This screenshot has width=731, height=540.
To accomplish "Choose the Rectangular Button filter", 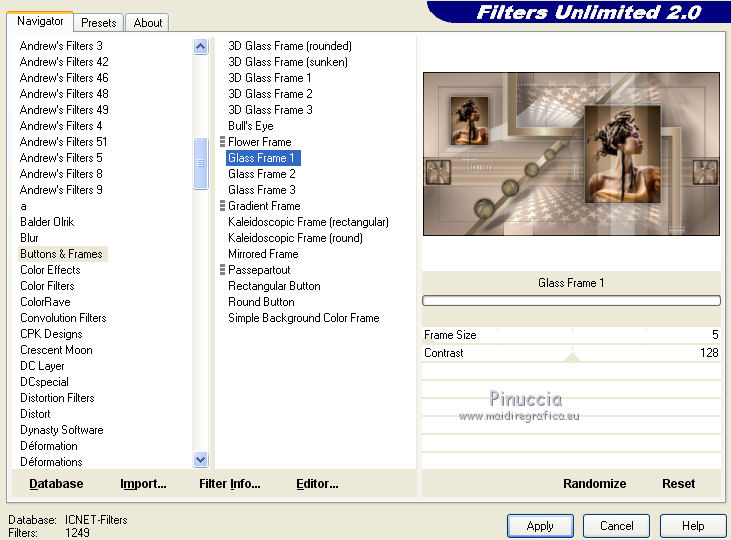I will pos(274,286).
